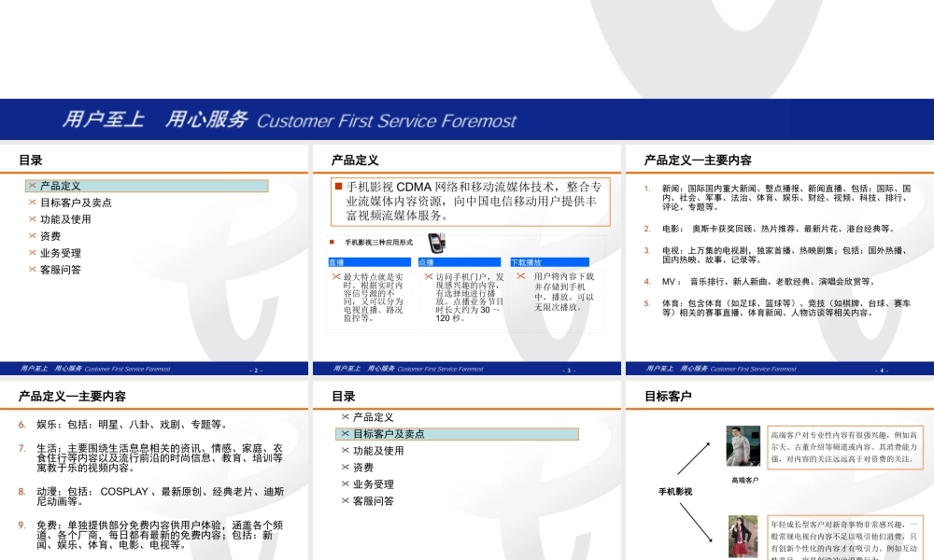Viewport: 934px width, 560px height.
Task: Click the 手机影视 label on 目标客户 slide
Action: (675, 492)
